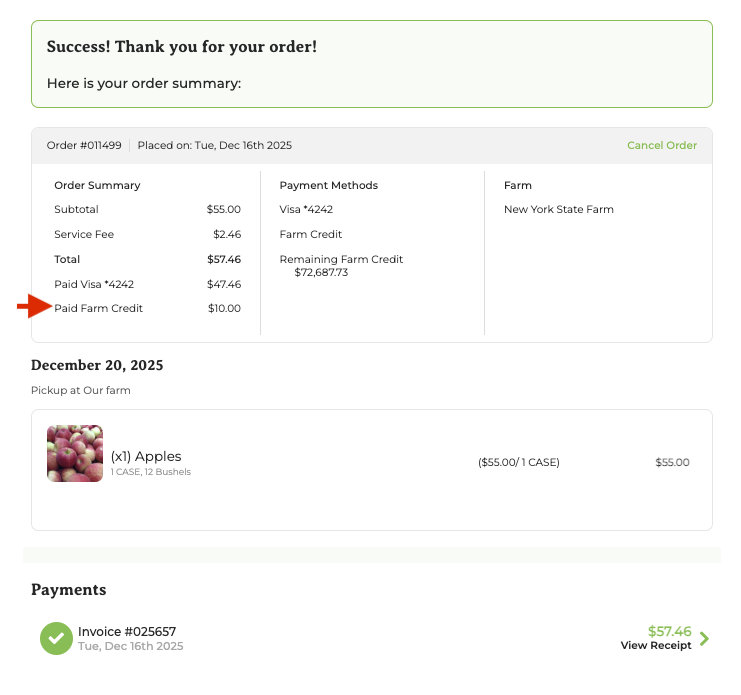The image size is (741, 695).
Task: Click the Payments section heading
Action: [68, 590]
